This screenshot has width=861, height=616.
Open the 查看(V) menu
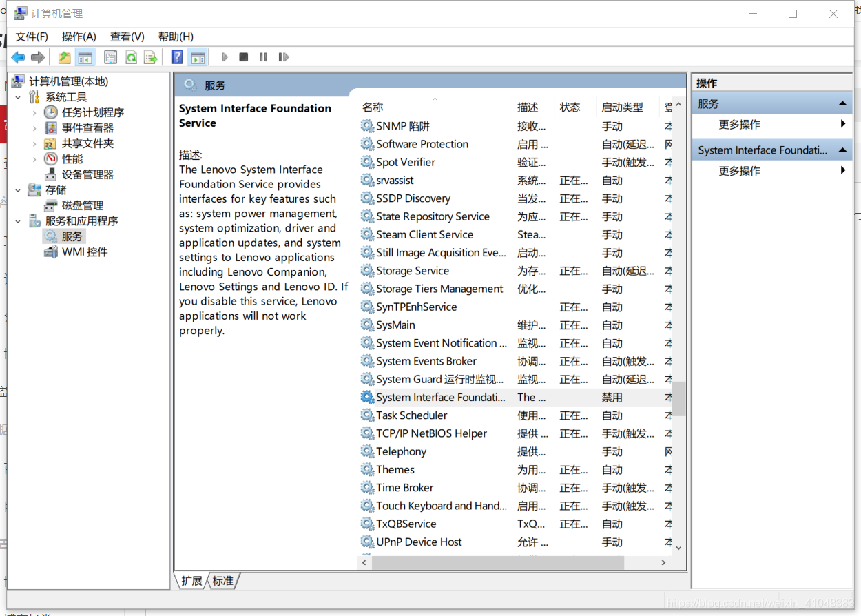point(127,37)
